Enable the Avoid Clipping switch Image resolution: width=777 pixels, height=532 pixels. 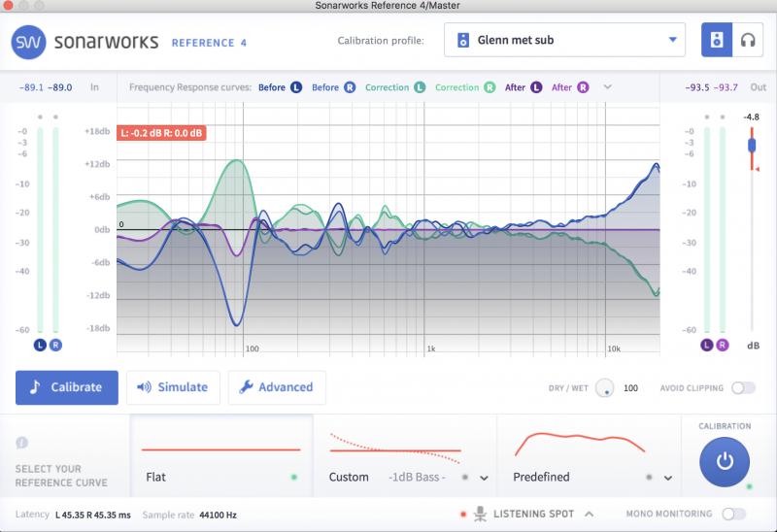coord(743,388)
